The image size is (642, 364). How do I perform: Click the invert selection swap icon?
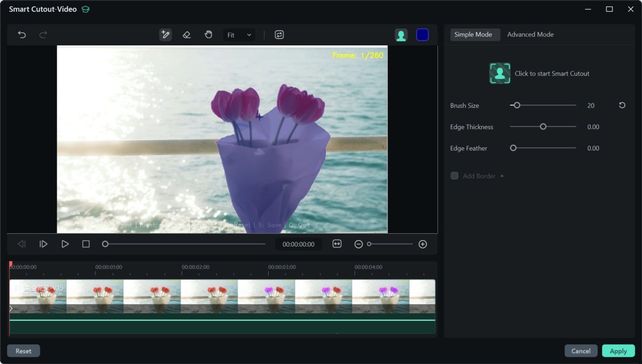click(279, 35)
